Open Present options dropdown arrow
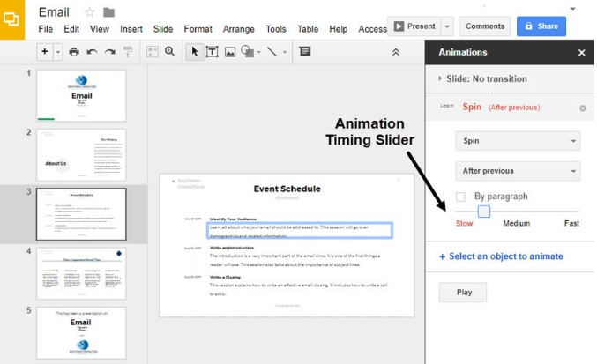Image resolution: width=597 pixels, height=364 pixels. [447, 26]
